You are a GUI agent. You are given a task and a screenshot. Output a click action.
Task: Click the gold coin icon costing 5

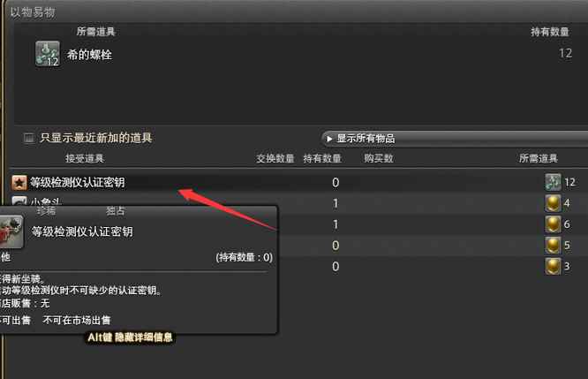point(553,246)
